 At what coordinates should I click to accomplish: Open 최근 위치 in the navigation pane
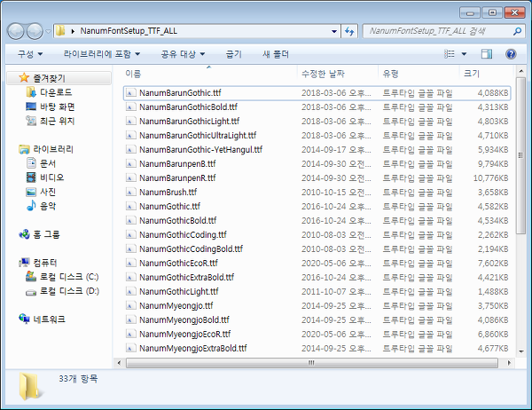(51, 121)
